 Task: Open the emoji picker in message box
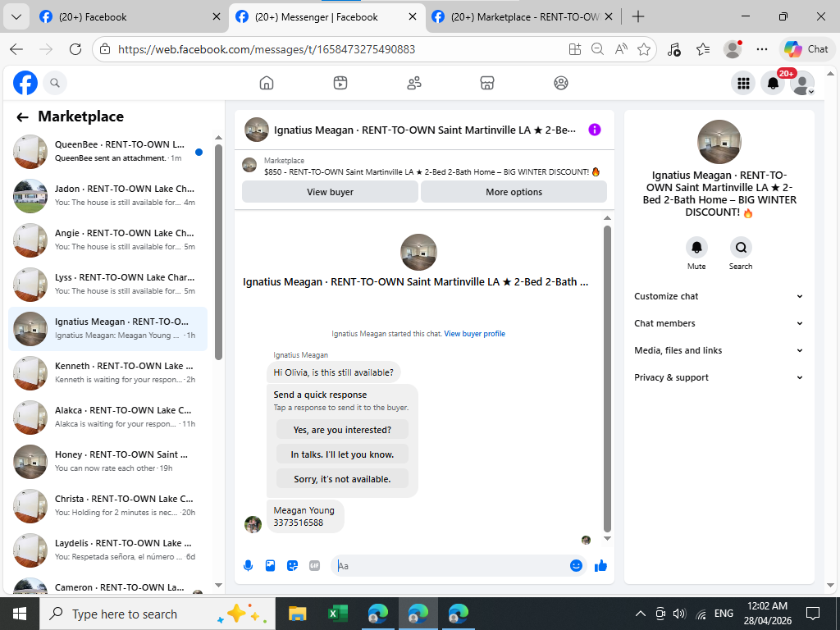(x=576, y=566)
